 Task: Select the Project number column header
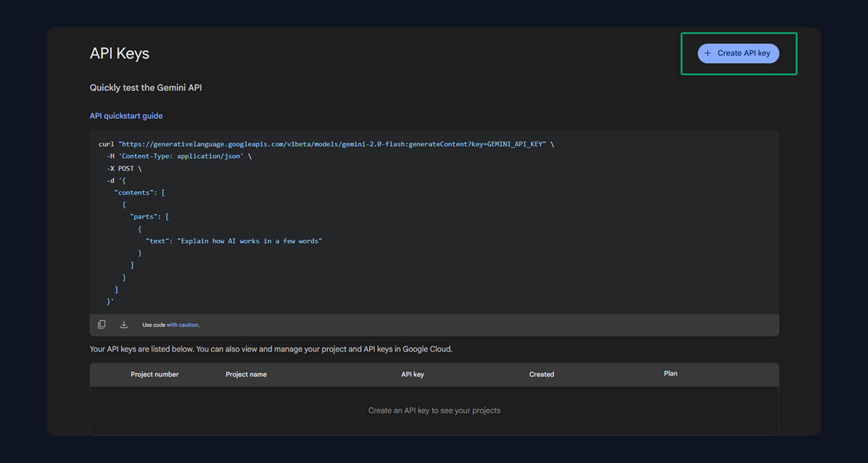155,374
